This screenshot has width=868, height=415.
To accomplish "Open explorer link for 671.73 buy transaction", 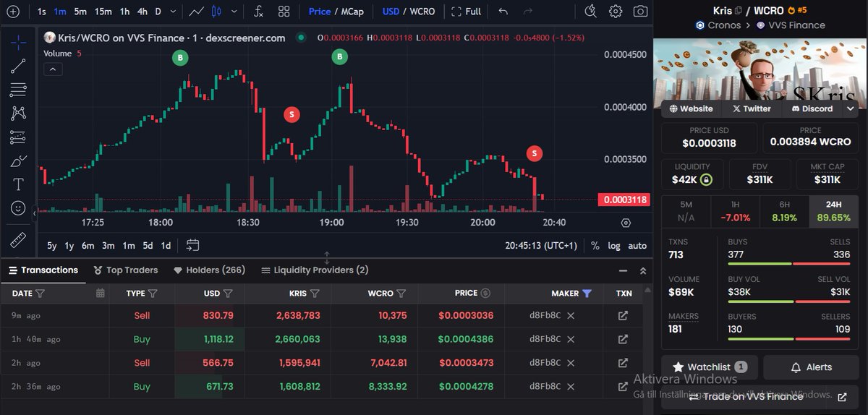I will click(623, 386).
